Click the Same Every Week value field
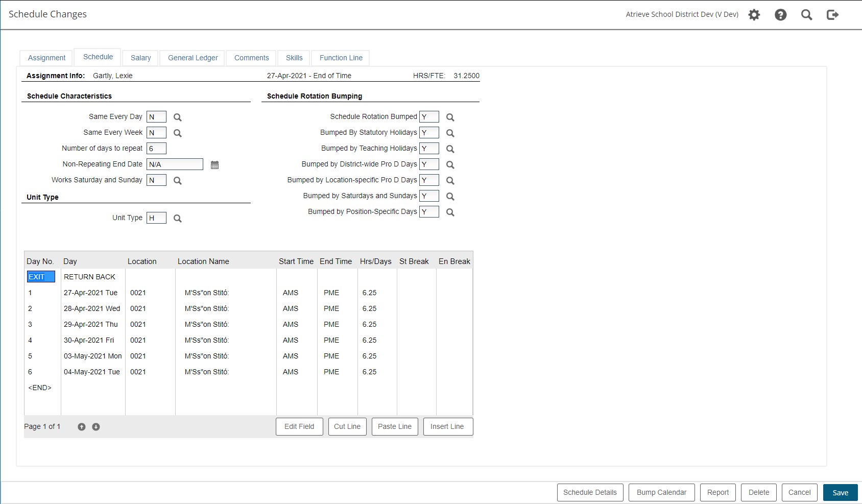The height and width of the screenshot is (504, 862). coord(156,133)
